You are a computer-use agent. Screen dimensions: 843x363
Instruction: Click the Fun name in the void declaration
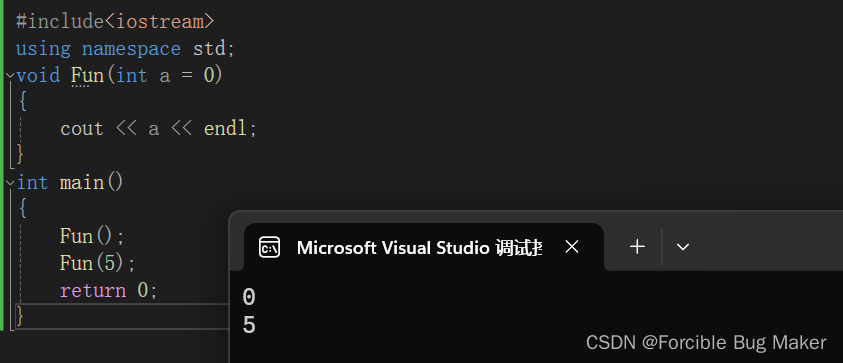pyautogui.click(x=88, y=75)
